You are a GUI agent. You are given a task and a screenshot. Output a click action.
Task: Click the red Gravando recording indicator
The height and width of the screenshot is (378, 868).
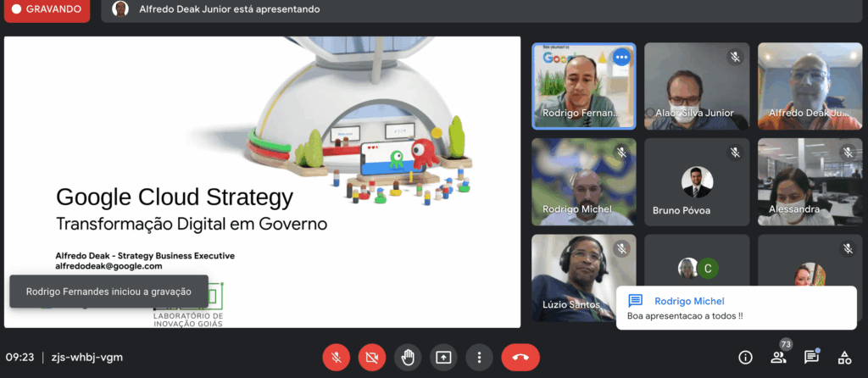tap(47, 10)
